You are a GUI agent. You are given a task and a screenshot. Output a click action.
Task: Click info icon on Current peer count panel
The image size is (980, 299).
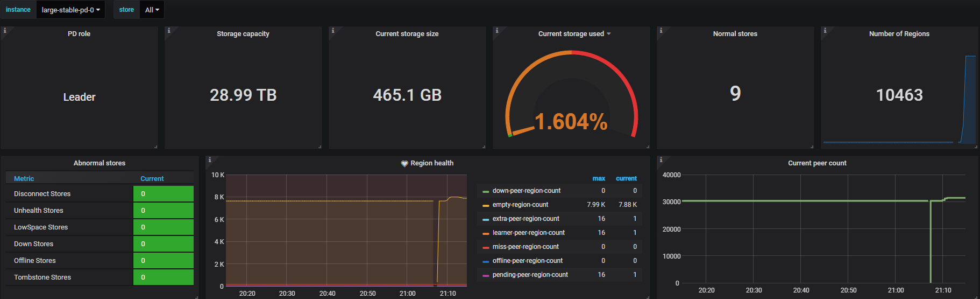[661, 160]
